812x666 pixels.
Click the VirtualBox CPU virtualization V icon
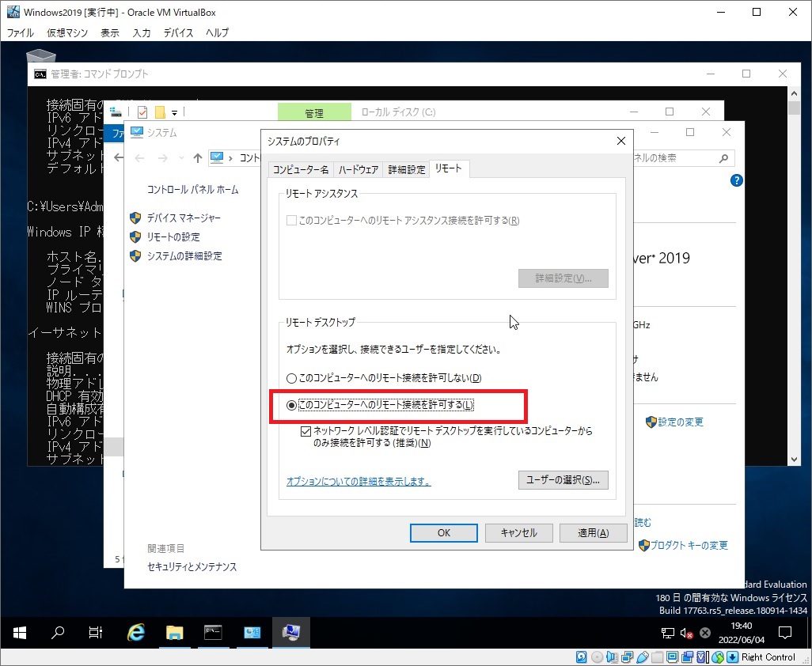[x=702, y=657]
